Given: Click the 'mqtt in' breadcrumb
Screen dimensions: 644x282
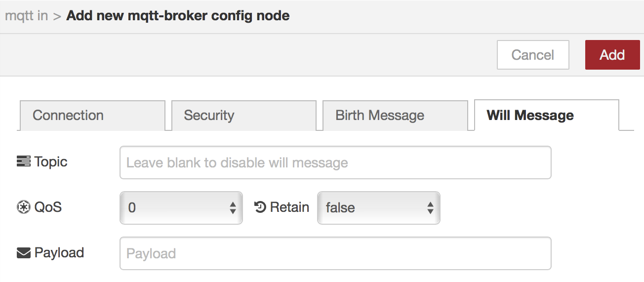Looking at the screenshot, I should click(x=26, y=16).
